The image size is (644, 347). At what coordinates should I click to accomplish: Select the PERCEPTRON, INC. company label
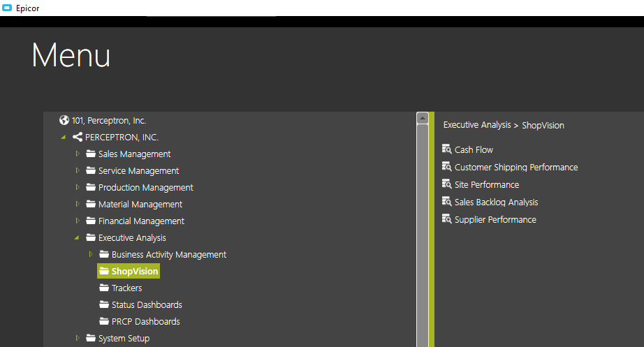[122, 137]
